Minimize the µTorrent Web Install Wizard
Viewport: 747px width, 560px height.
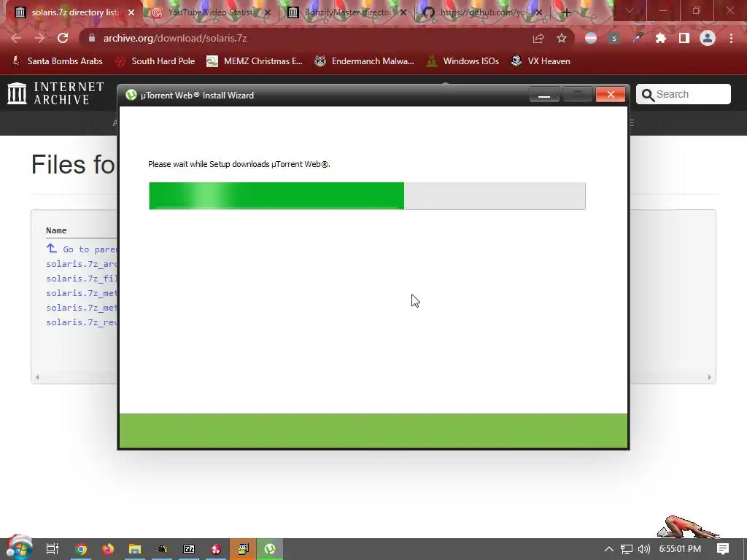pyautogui.click(x=544, y=95)
